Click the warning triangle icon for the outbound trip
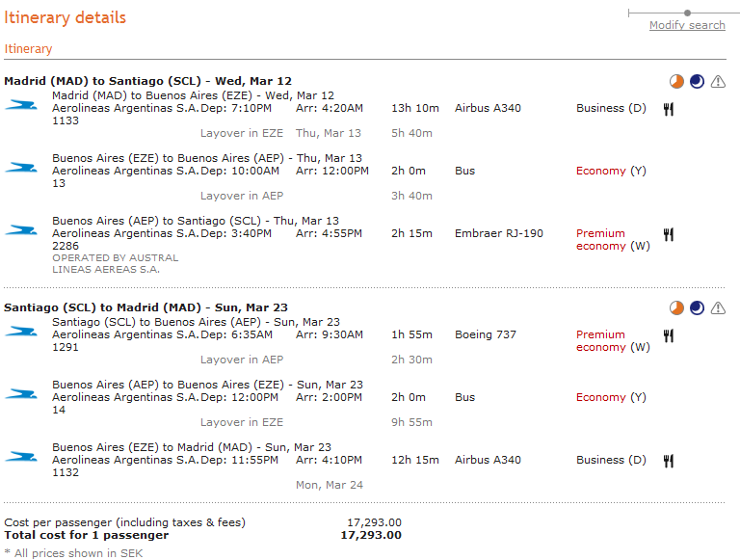740x560 pixels. 718,82
